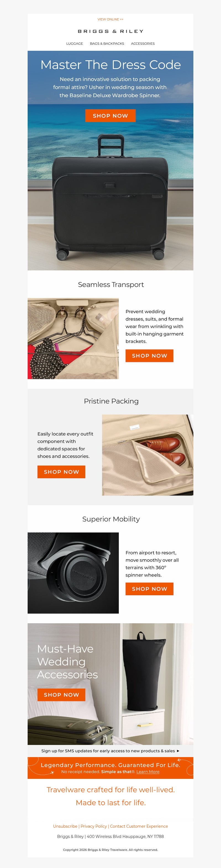The image size is (221, 868).
Task: Click Shop Now under Pristine Packing
Action: (x=61, y=472)
